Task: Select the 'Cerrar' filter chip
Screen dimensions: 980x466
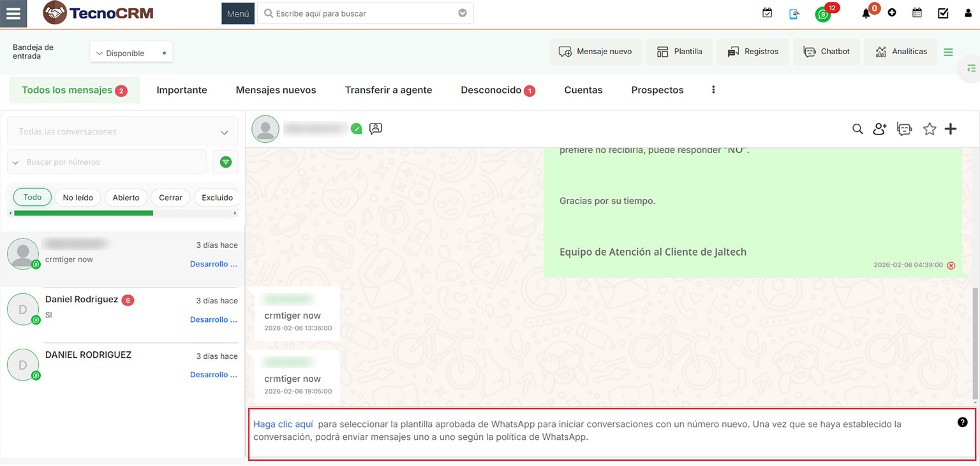Action: pos(170,198)
